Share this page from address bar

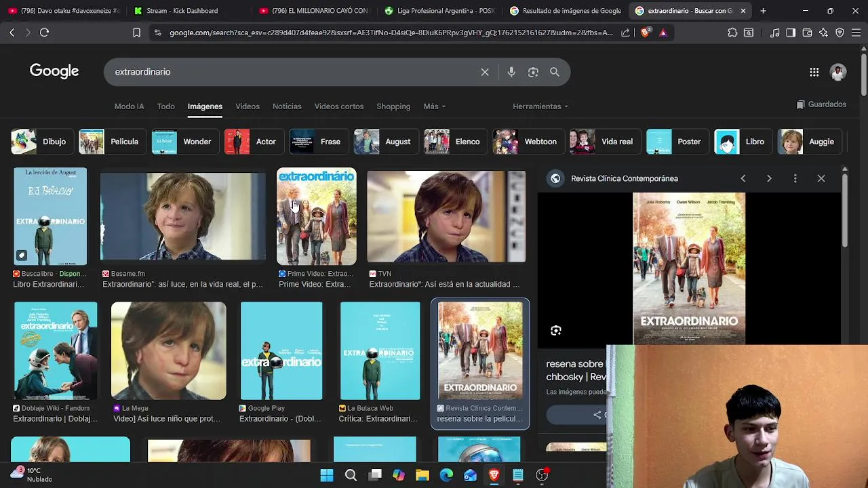(x=625, y=33)
